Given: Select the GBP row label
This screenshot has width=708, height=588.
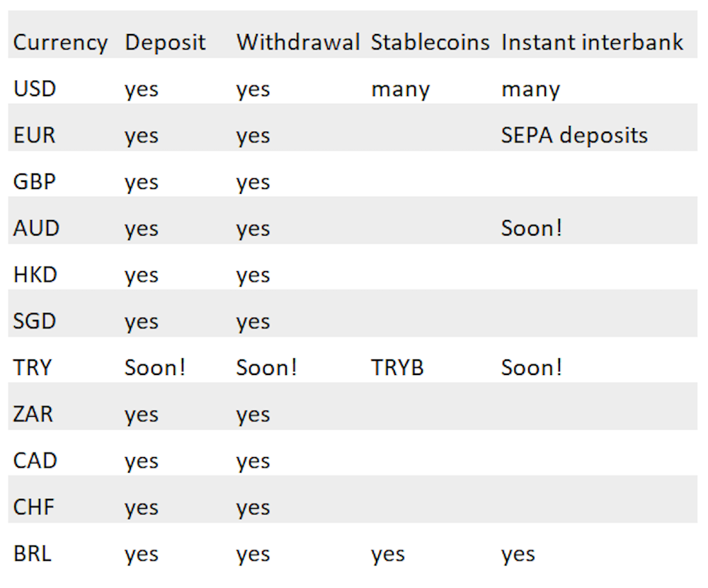Looking at the screenshot, I should click(x=34, y=182).
